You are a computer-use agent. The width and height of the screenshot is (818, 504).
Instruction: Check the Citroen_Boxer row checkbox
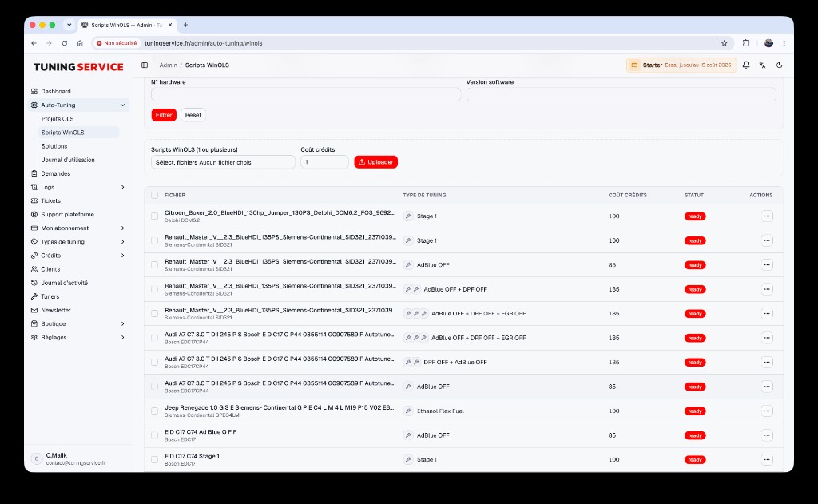pos(154,216)
